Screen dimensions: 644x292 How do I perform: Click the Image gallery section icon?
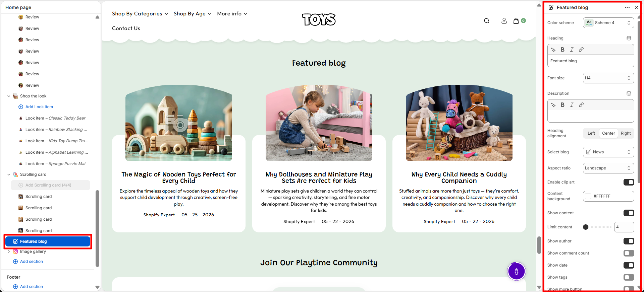(x=15, y=251)
